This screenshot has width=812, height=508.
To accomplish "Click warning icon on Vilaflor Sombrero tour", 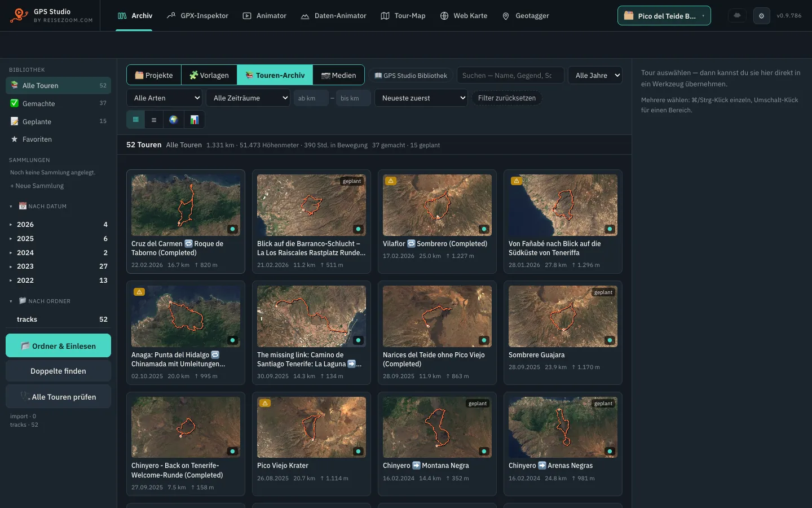I will coord(391,181).
